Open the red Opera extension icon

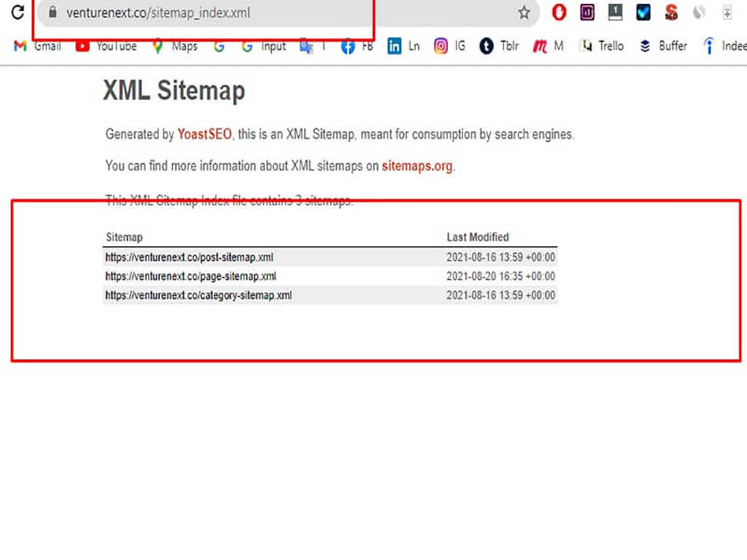pyautogui.click(x=559, y=13)
